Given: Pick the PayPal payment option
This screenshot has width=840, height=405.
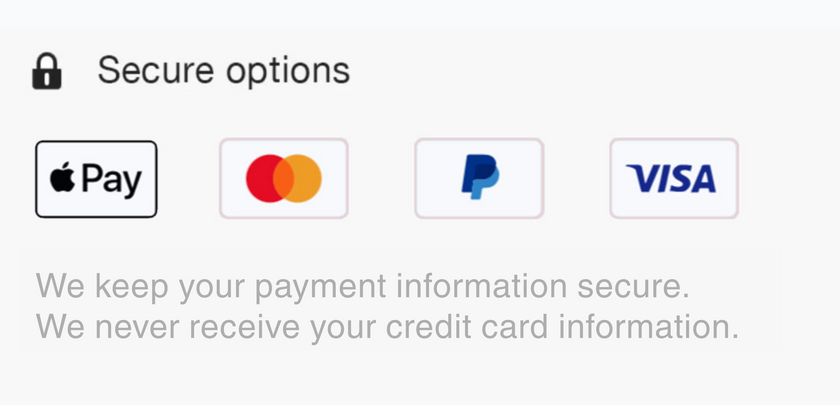Looking at the screenshot, I should [x=479, y=179].
